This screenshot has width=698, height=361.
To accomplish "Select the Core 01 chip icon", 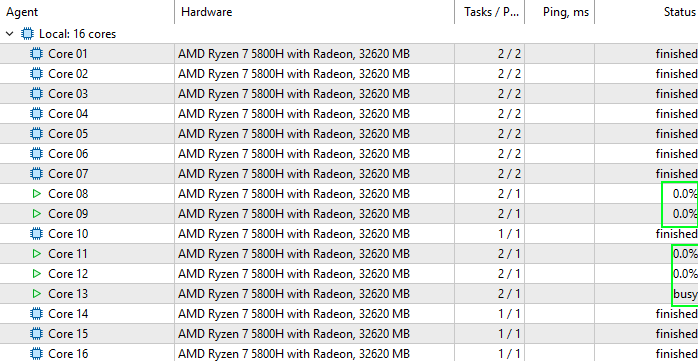I will 37,54.
